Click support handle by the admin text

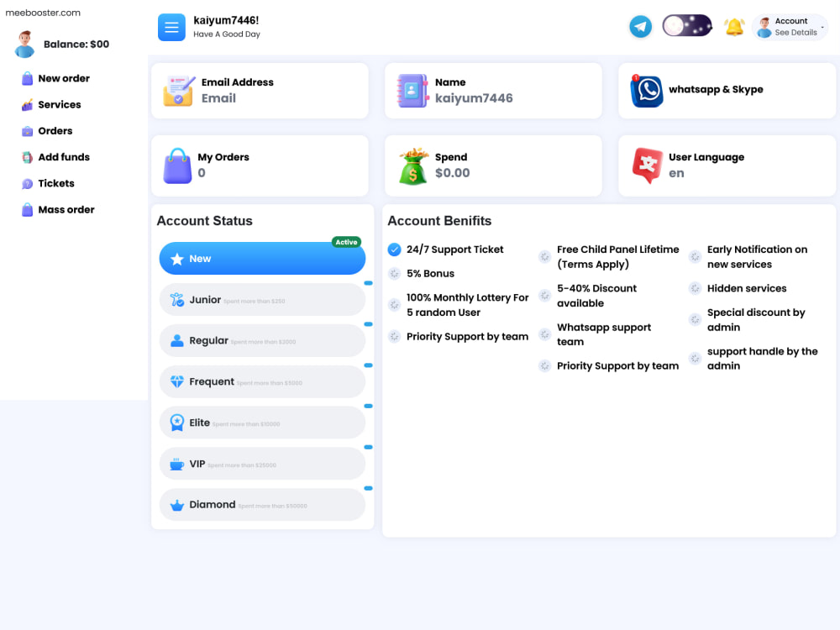[763, 359]
